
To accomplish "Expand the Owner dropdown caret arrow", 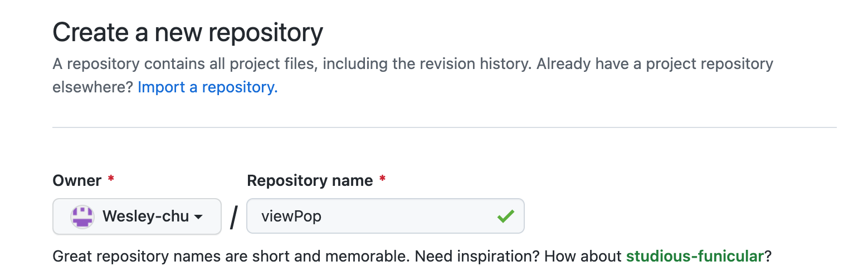I will coord(198,217).
